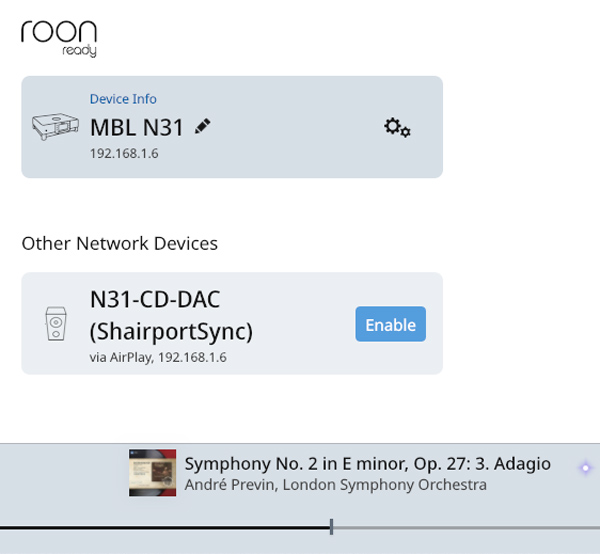The height and width of the screenshot is (554, 600).
Task: Select the MBL N31 device name
Action: coord(138,128)
